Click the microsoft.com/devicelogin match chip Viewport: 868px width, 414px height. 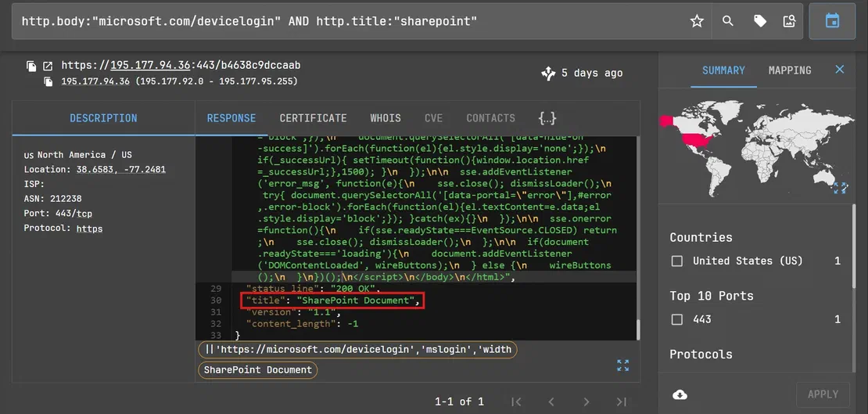coord(357,349)
